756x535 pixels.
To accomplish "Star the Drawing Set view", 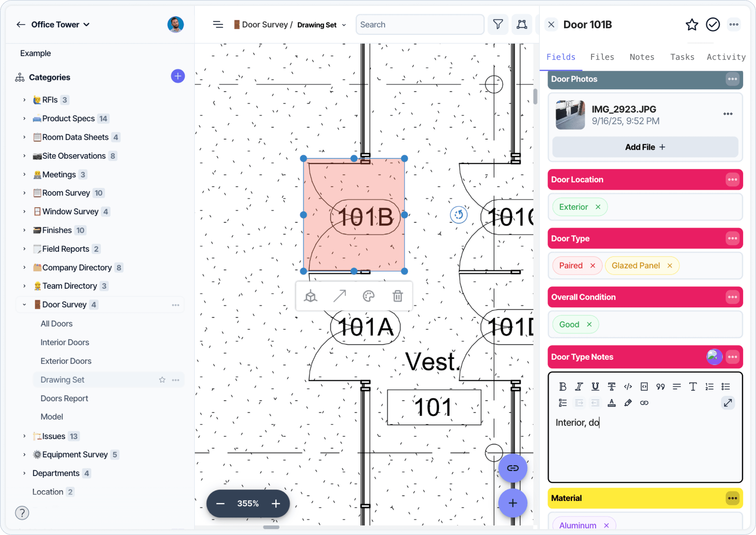I will pos(162,380).
